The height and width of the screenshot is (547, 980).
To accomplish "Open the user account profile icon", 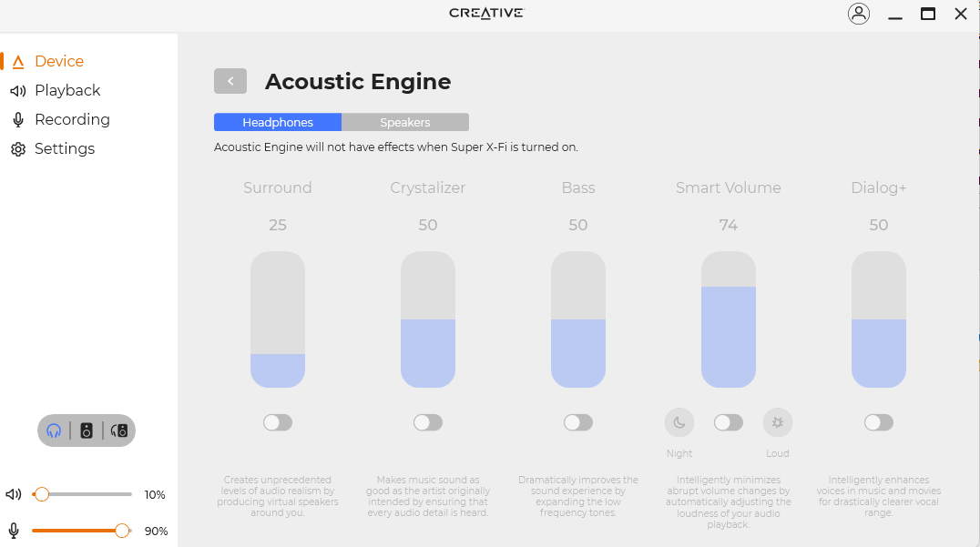I will tap(859, 14).
